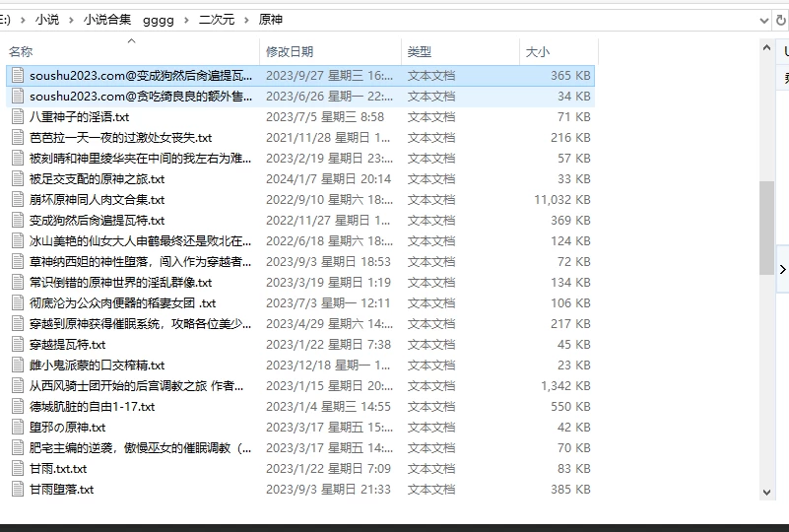Click the document icon in the 216 KB row
Image resolution: width=789 pixels, height=532 pixels.
(18, 137)
